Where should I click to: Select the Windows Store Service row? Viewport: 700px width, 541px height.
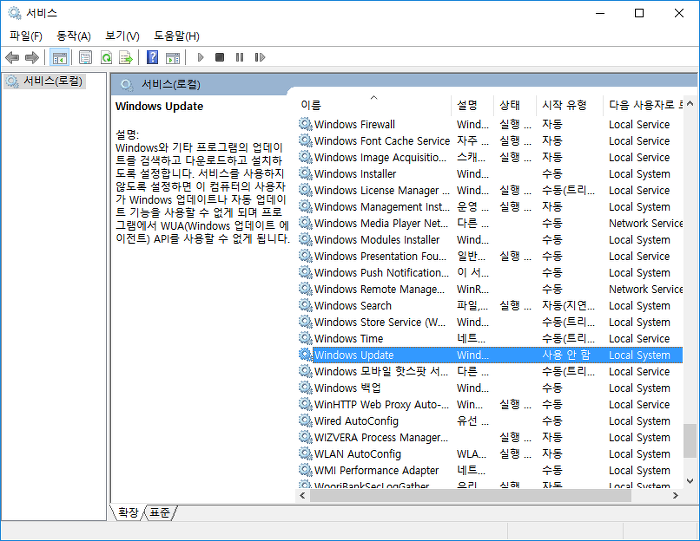click(x=490, y=322)
